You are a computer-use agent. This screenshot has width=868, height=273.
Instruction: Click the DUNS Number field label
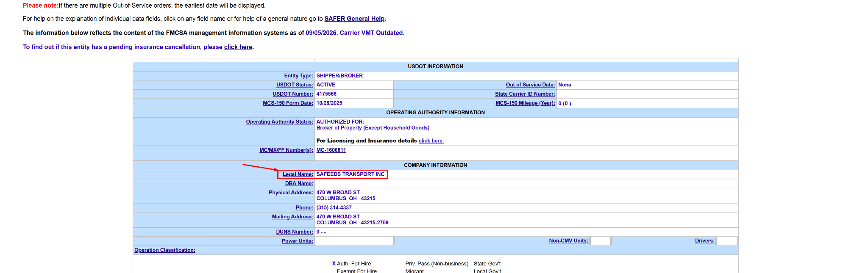[x=295, y=232]
